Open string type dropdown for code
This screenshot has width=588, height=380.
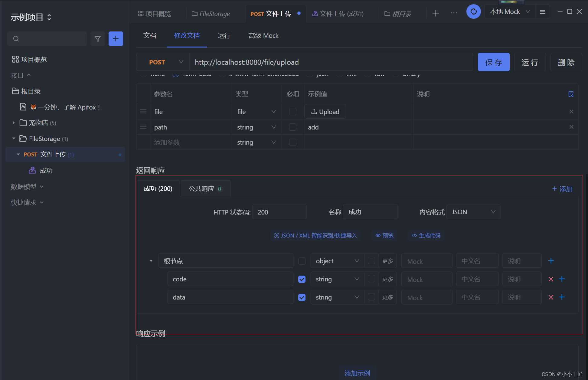tap(337, 279)
